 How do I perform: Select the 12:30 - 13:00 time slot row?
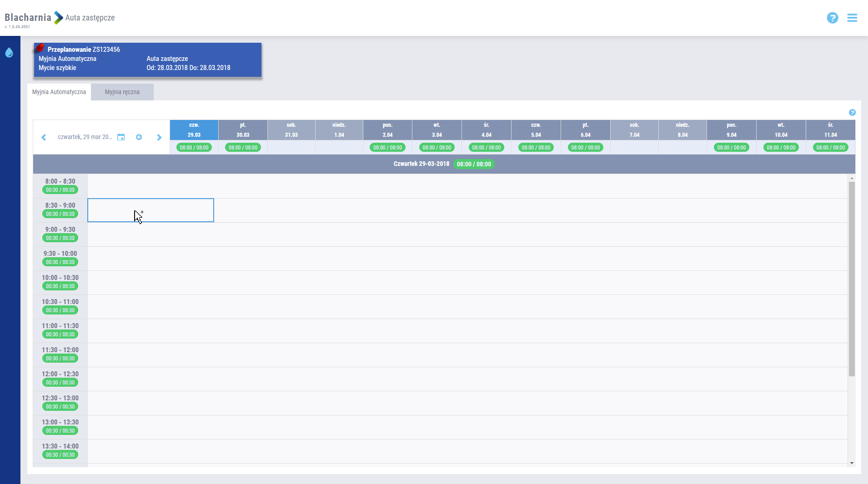pyautogui.click(x=467, y=403)
